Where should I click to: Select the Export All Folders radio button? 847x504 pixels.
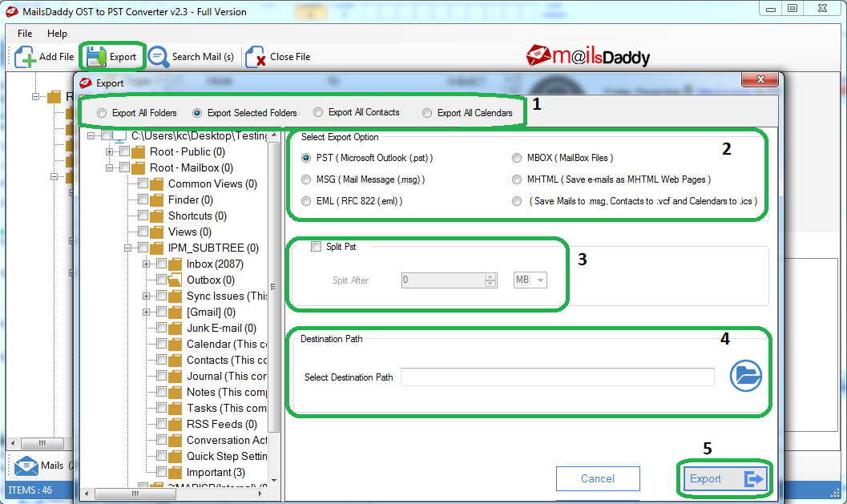102,113
